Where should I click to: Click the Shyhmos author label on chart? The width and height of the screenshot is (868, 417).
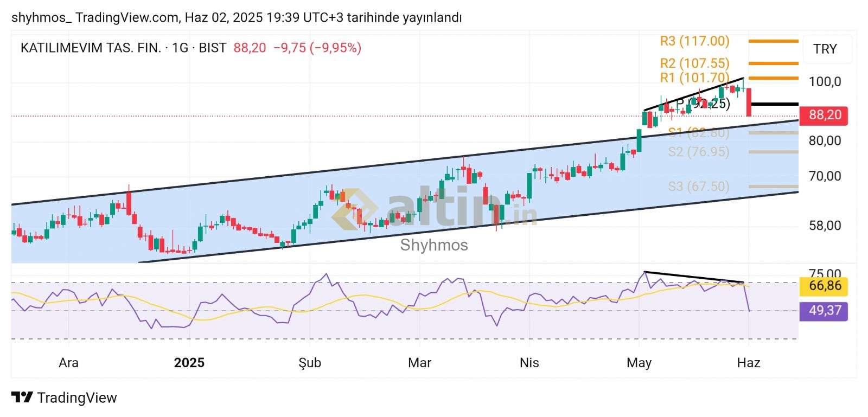434,245
